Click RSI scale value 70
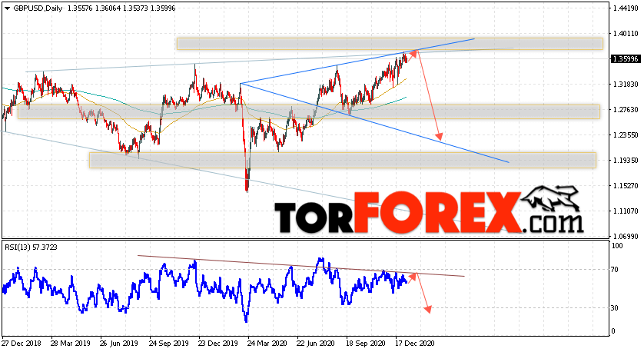Image resolution: width=644 pixels, height=352 pixels. pos(615,270)
